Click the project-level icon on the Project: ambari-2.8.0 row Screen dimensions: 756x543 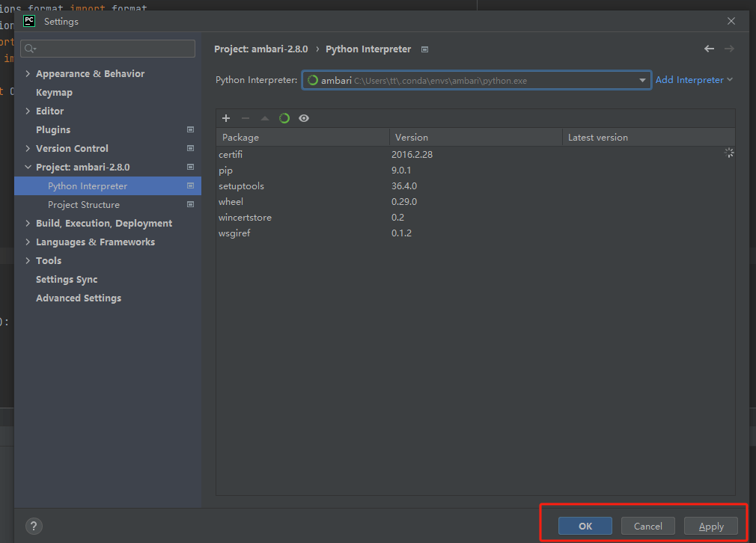click(190, 168)
